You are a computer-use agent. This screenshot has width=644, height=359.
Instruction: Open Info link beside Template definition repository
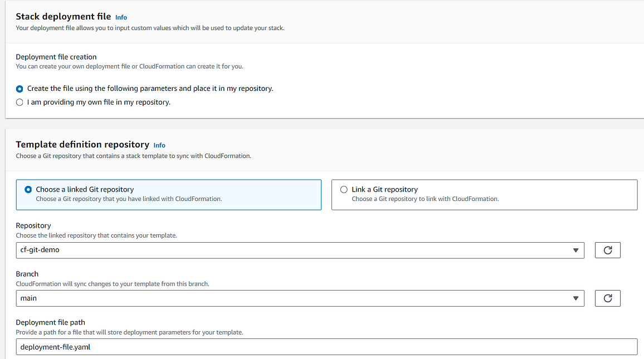[159, 145]
